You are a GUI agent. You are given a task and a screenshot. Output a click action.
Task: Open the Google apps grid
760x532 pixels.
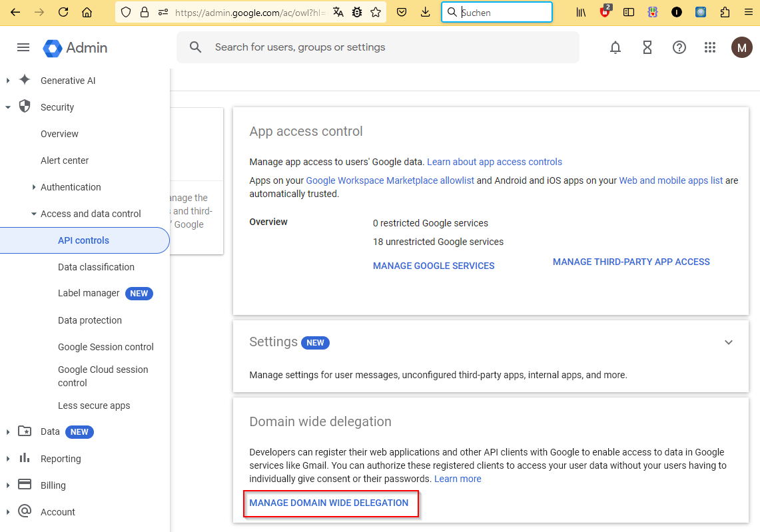(x=709, y=47)
